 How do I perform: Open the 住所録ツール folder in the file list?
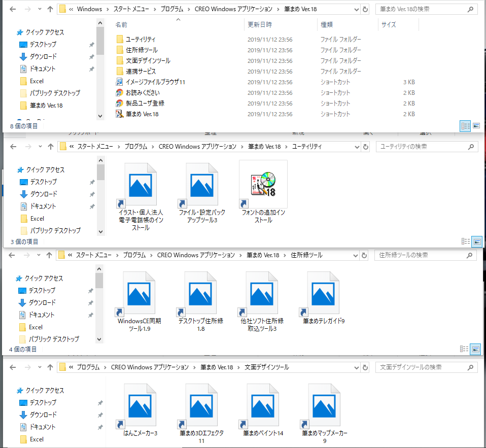(142, 50)
